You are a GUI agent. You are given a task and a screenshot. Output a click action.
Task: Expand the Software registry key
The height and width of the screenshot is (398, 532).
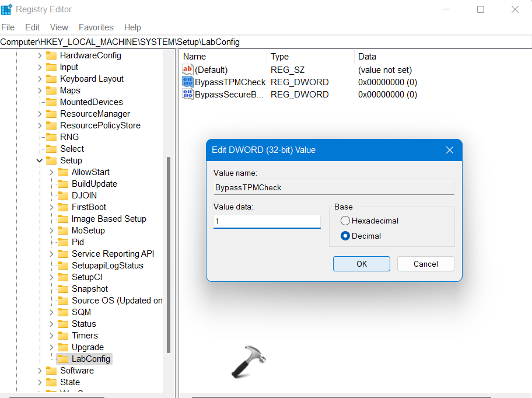pos(40,371)
